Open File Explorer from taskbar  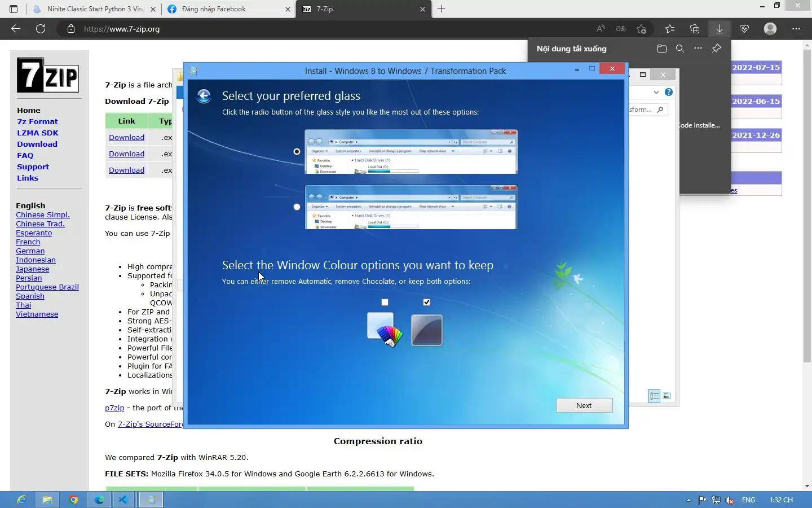pyautogui.click(x=47, y=500)
